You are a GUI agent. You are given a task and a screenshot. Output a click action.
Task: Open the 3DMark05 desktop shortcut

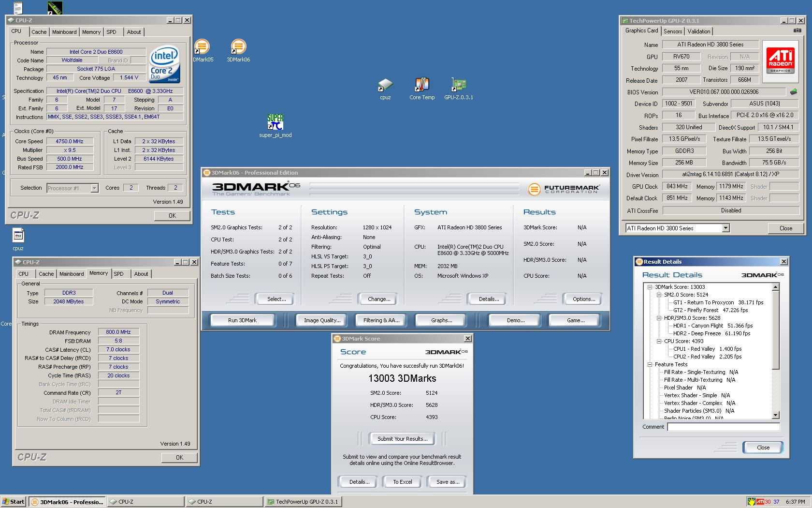(x=202, y=50)
